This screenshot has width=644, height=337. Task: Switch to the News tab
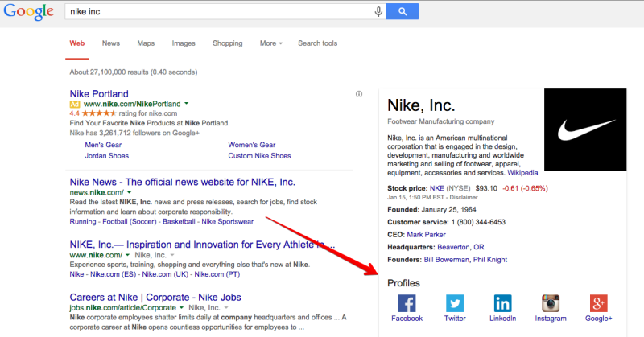pyautogui.click(x=111, y=43)
